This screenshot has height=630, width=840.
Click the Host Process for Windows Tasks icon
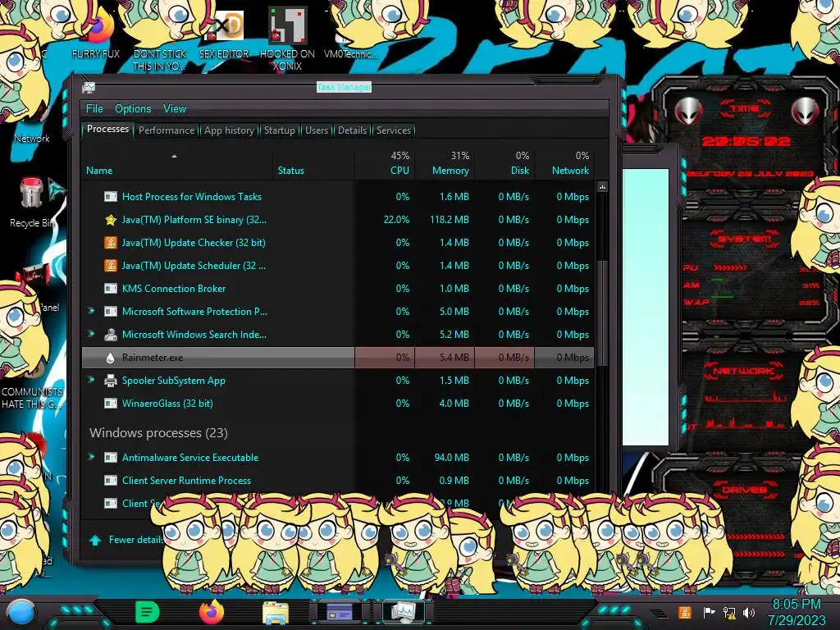coord(111,197)
